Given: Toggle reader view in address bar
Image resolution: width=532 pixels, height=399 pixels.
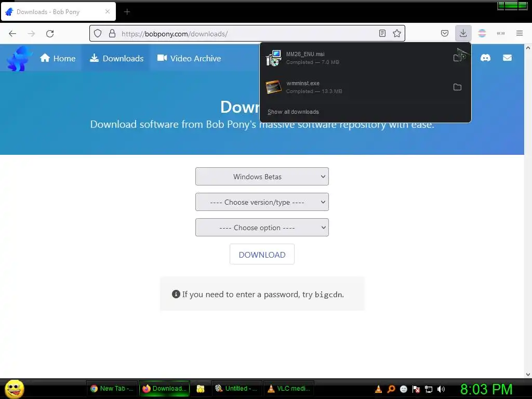Looking at the screenshot, I should click(382, 33).
